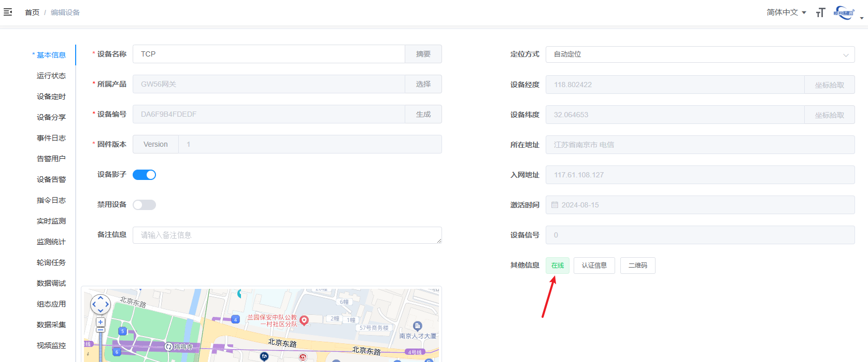Open the font size setting icon
Screen dimensions: 868x362
click(x=820, y=12)
